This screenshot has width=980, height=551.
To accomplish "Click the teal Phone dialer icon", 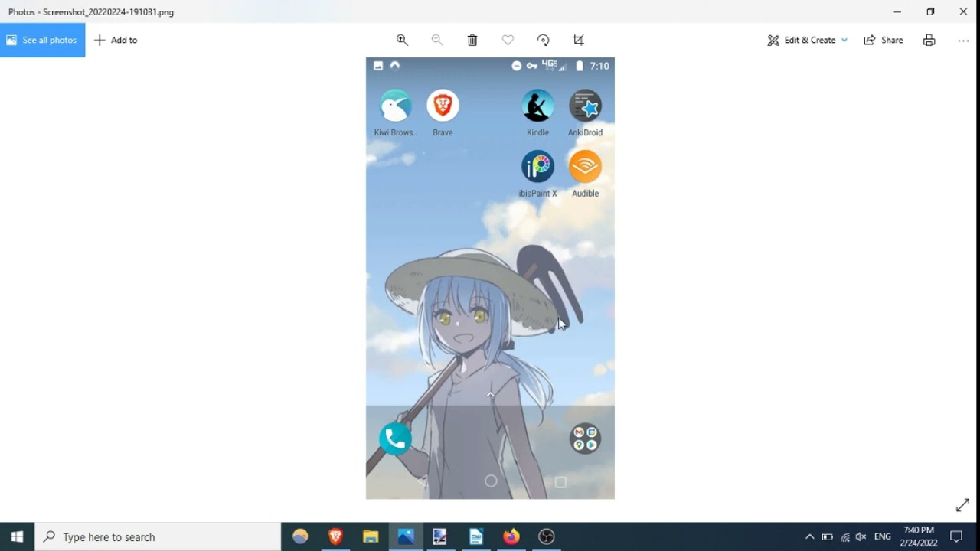I will 395,439.
